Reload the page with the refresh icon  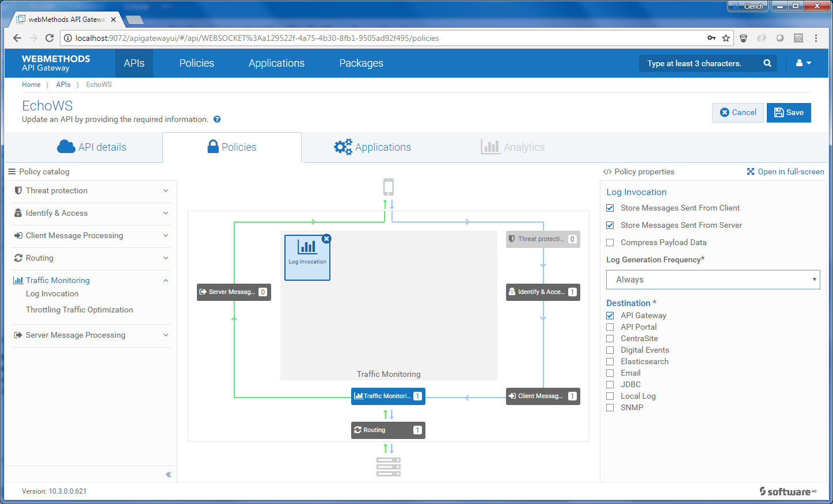click(50, 38)
